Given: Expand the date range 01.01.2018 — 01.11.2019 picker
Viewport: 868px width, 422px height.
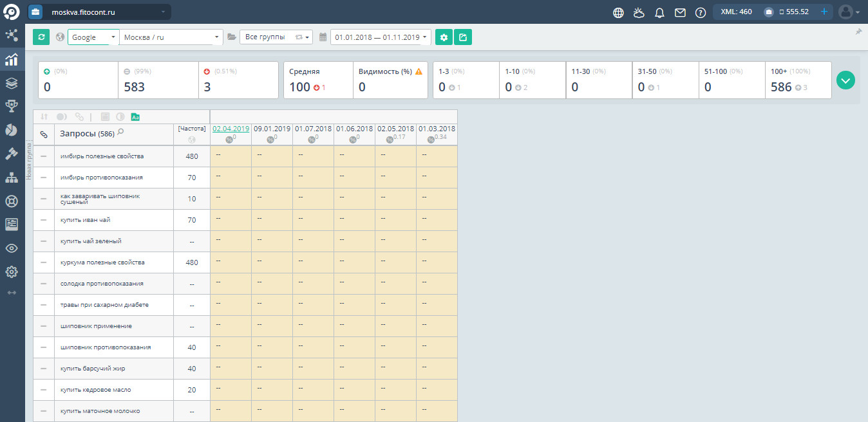Looking at the screenshot, I should [381, 37].
